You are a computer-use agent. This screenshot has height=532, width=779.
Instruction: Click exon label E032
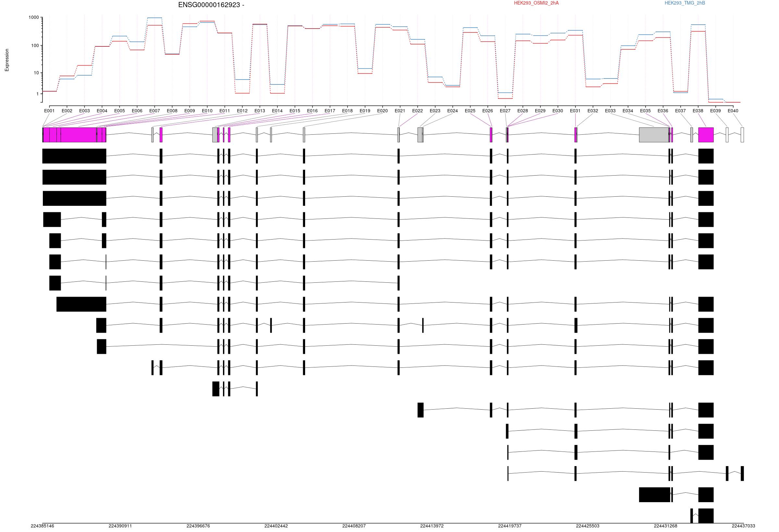[593, 111]
